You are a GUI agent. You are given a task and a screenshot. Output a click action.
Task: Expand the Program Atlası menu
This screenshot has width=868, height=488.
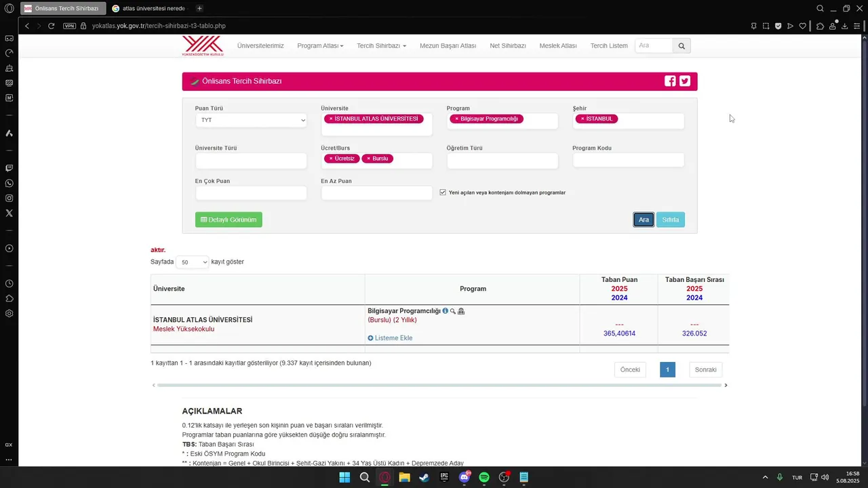[x=320, y=45]
